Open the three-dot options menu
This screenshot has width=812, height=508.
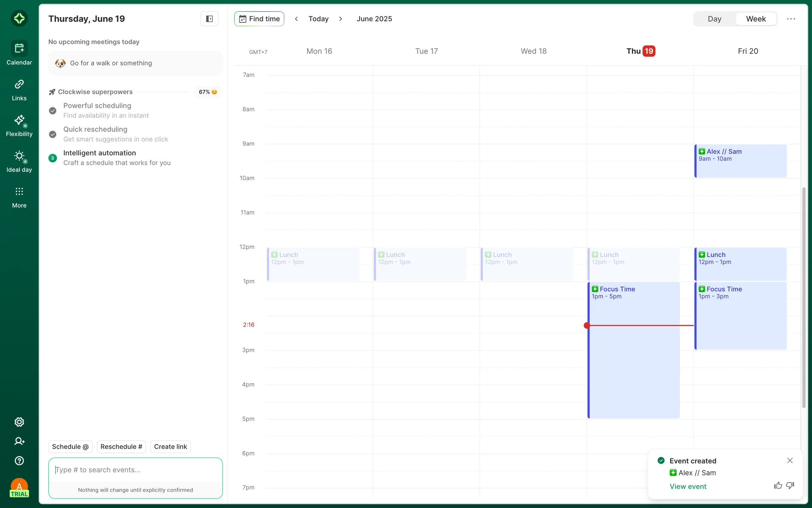(791, 19)
